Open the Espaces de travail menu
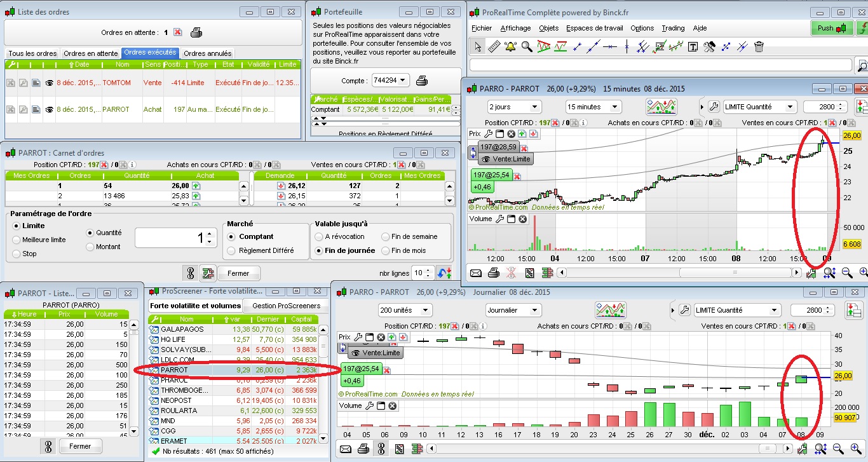868x462 pixels. (x=595, y=28)
